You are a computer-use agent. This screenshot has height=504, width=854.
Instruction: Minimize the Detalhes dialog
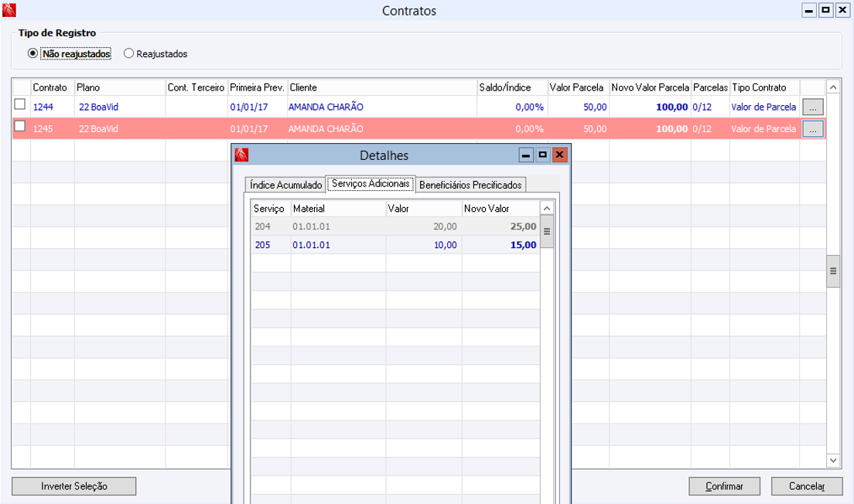(x=527, y=155)
